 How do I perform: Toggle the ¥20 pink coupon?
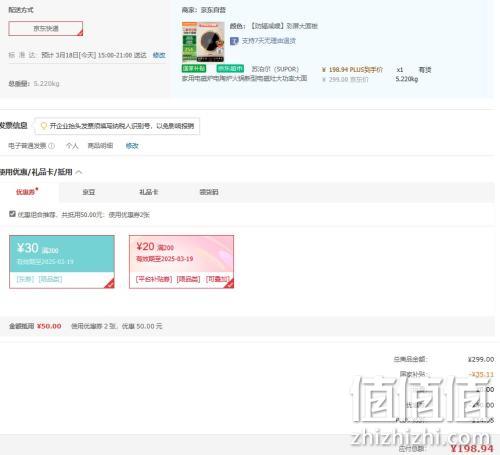click(x=181, y=262)
